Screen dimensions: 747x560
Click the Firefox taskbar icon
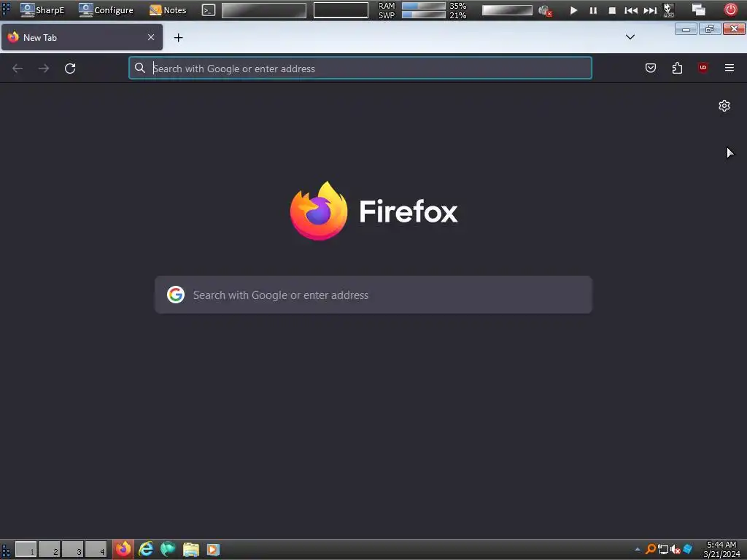(123, 550)
